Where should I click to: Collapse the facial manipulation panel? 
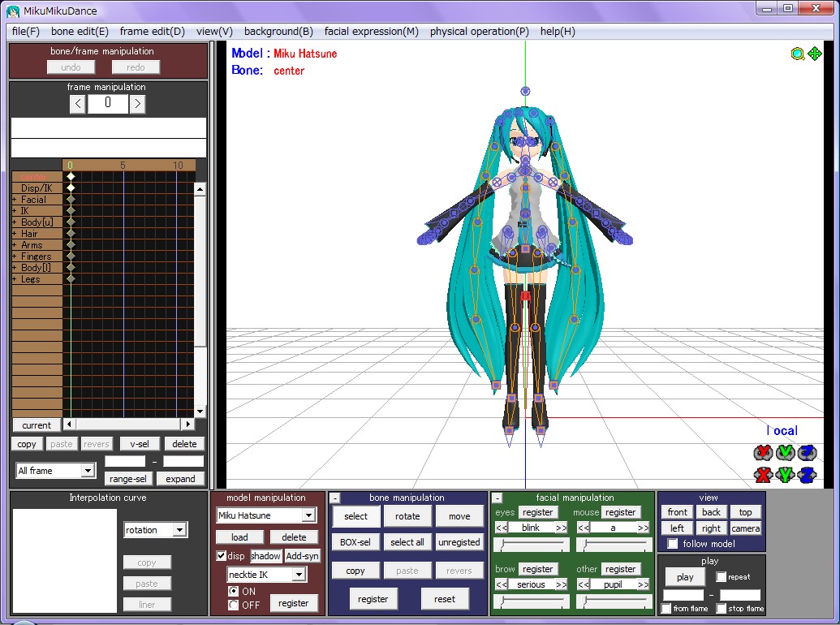click(x=498, y=498)
